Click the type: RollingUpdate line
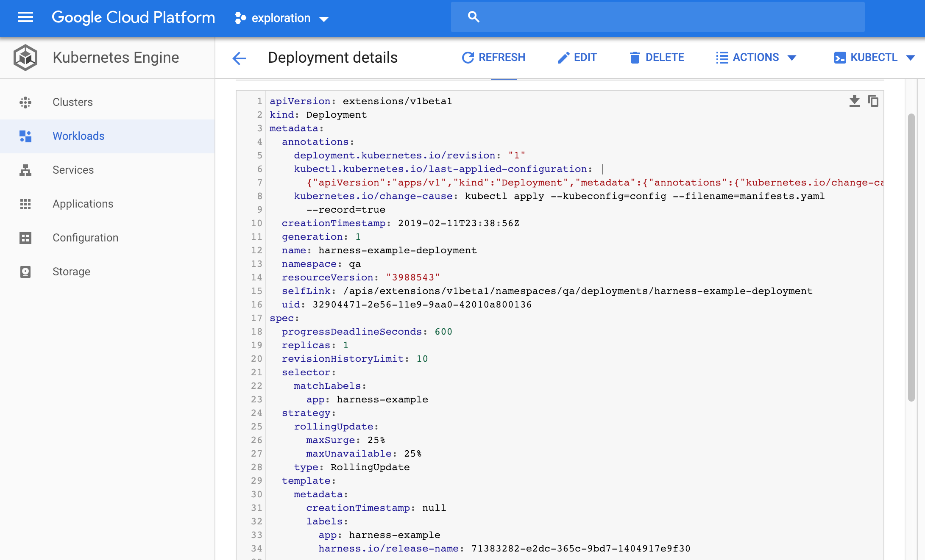 [x=352, y=467]
